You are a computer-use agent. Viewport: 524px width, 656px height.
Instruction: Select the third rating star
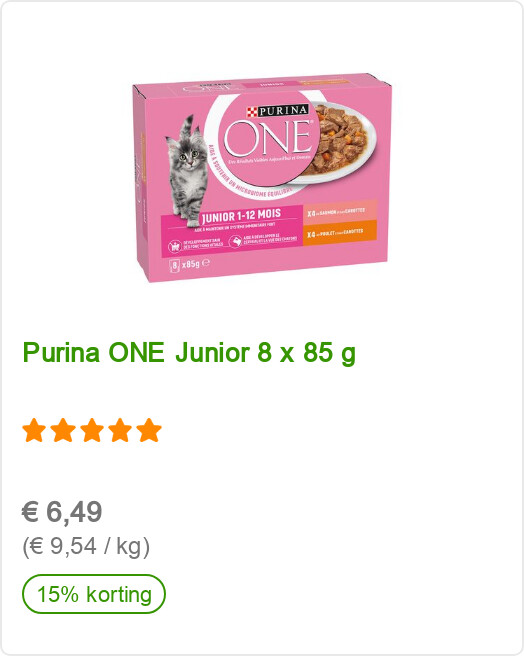pos(92,430)
